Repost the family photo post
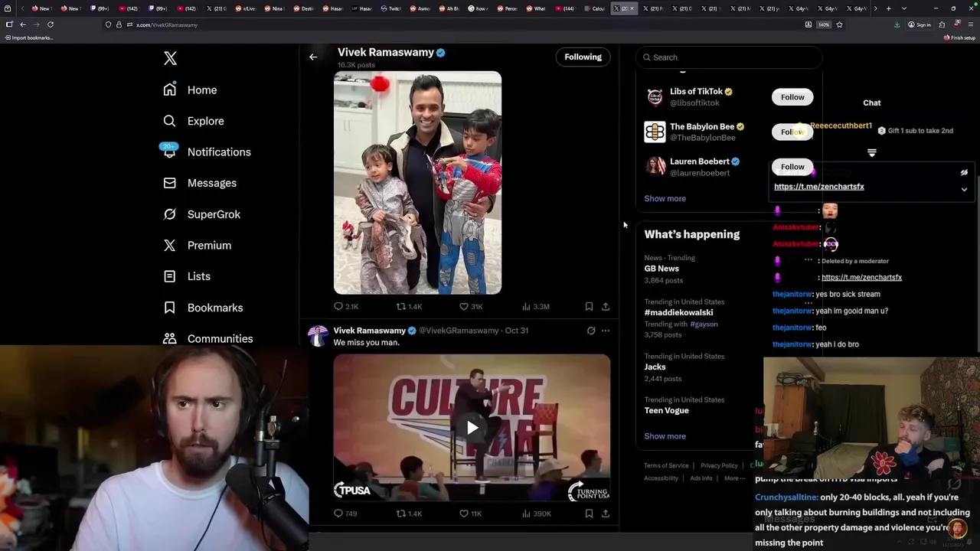 [408, 306]
